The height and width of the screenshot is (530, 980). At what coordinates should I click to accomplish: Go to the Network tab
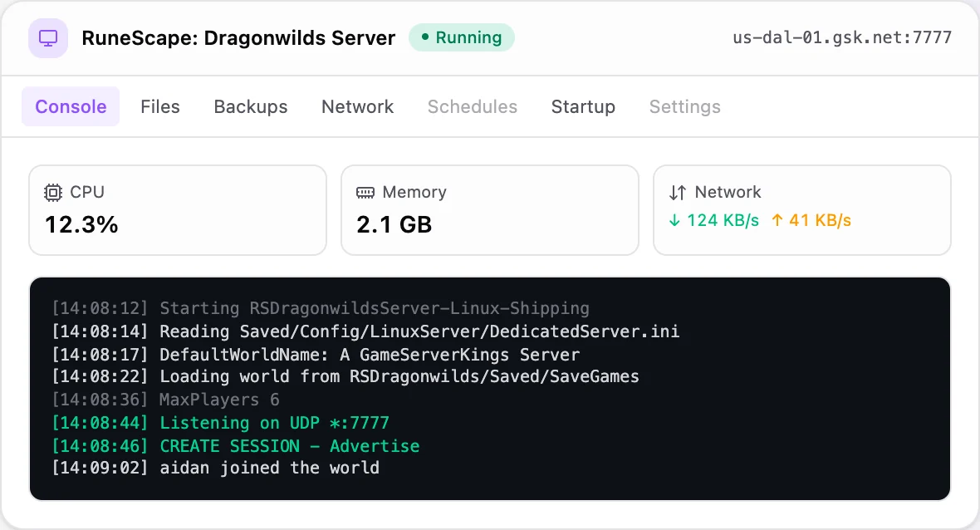(x=357, y=106)
